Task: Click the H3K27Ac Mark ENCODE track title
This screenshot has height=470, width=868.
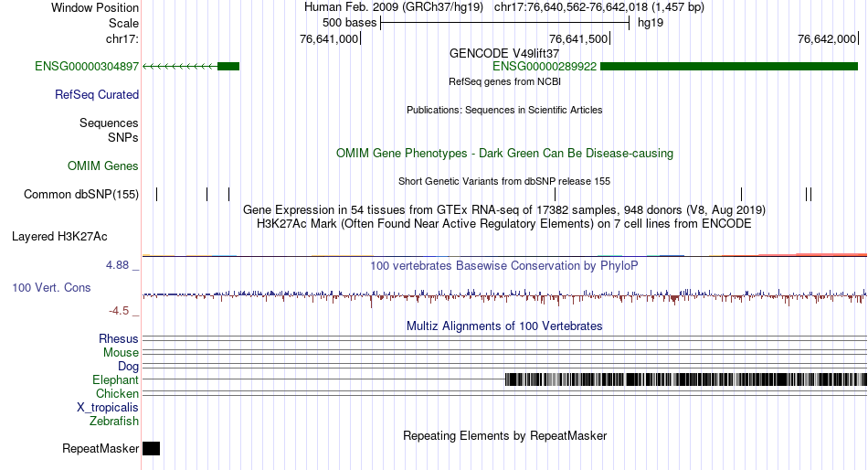Action: (x=504, y=224)
